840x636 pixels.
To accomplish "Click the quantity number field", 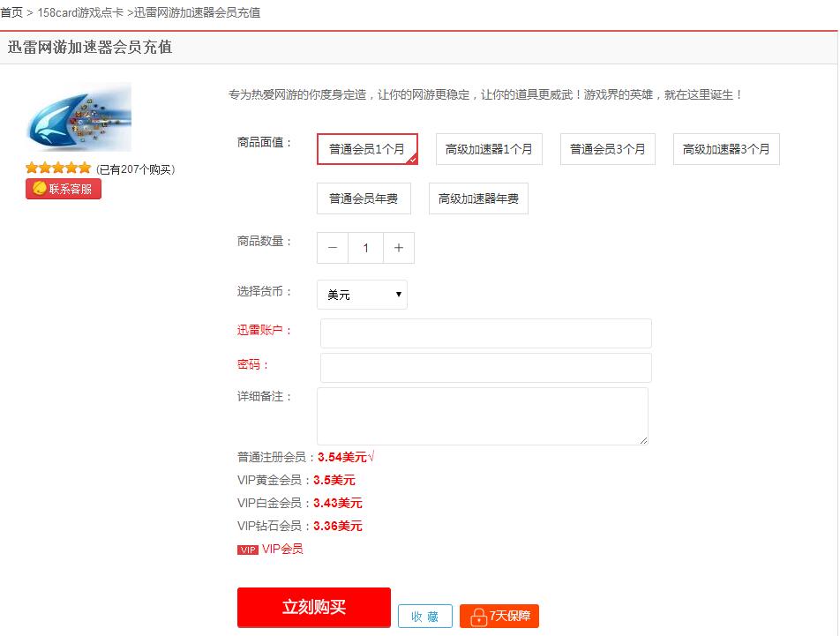I will click(365, 248).
